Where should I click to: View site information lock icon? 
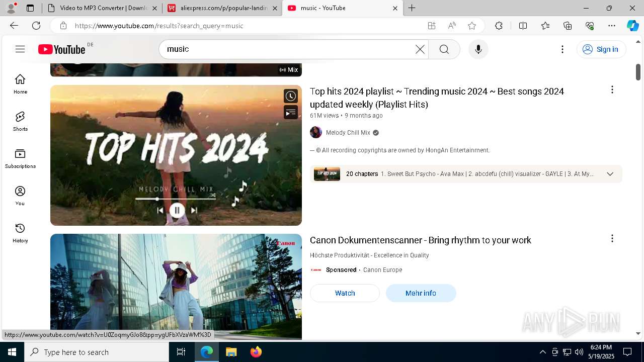tap(63, 26)
